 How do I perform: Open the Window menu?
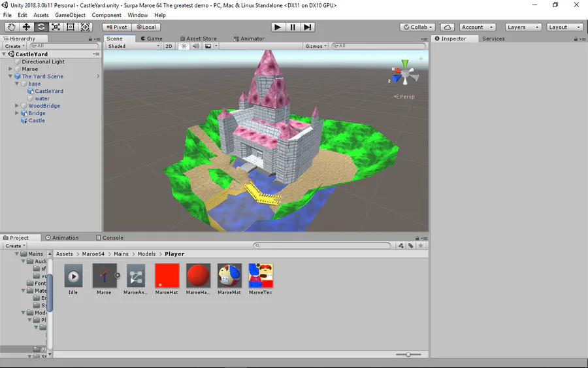point(138,15)
